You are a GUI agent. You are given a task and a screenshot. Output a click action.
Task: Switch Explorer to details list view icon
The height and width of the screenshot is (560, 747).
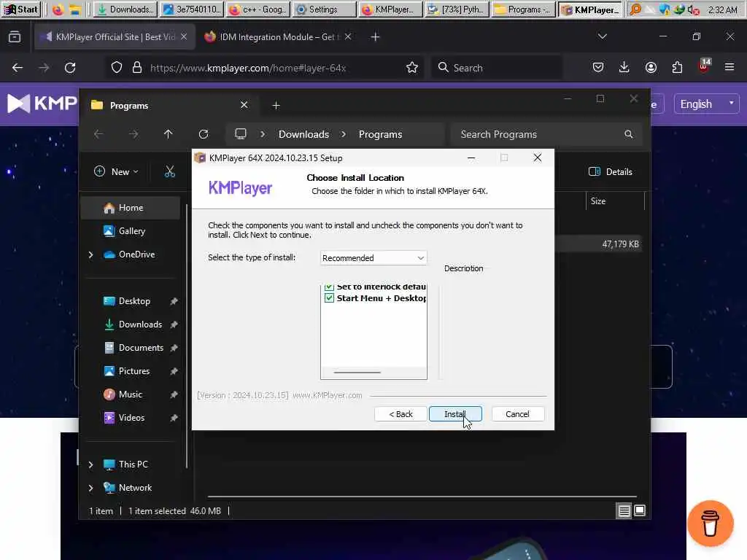pos(624,511)
